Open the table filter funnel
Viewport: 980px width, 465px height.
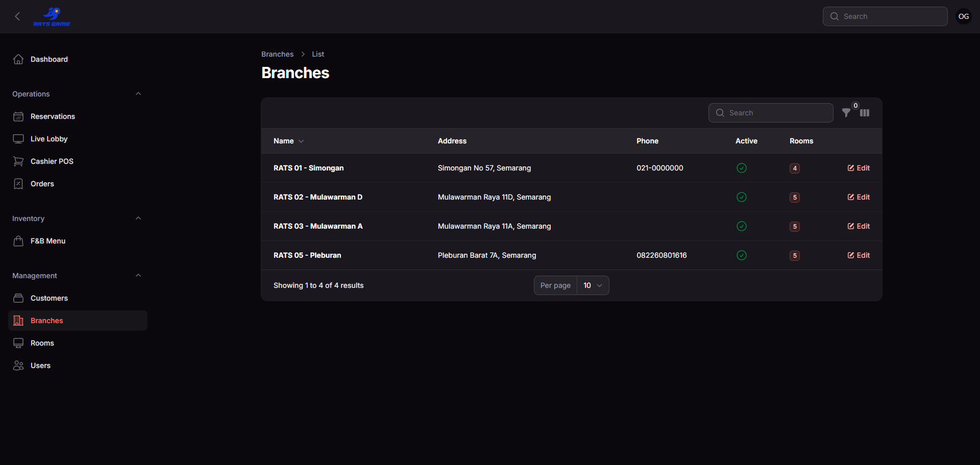pyautogui.click(x=846, y=113)
